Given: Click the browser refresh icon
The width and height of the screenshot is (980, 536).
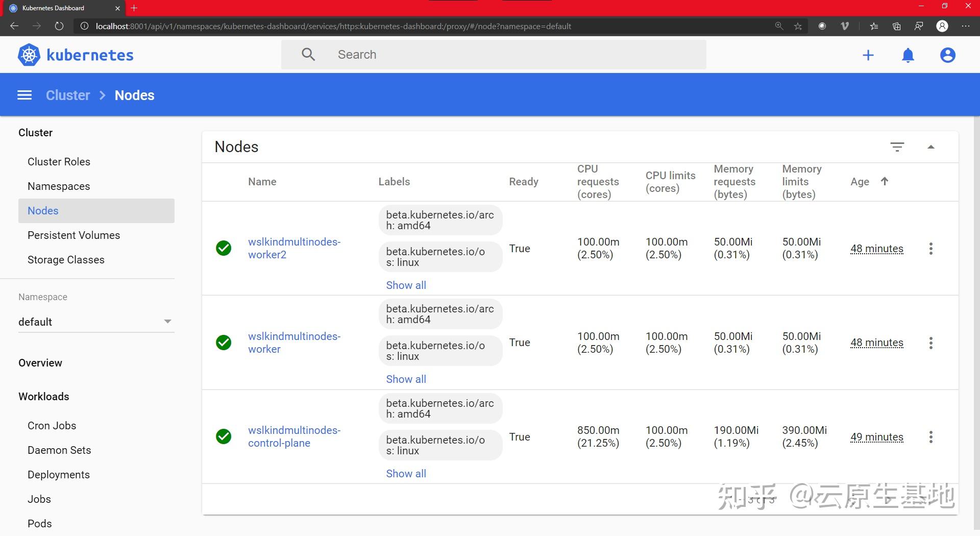Looking at the screenshot, I should (59, 26).
